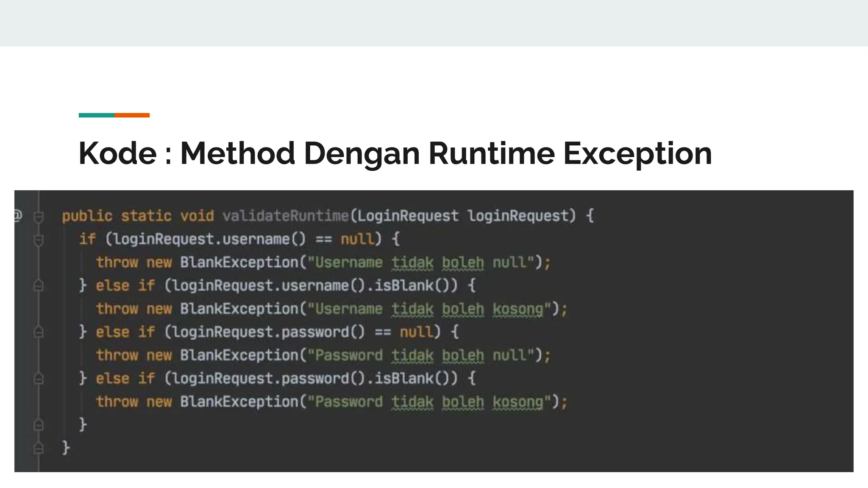Image resolution: width=868 pixels, height=488 pixels.
Task: Select the slide title 'Kode : Method Dengan Runtime Exception'
Action: pos(395,153)
